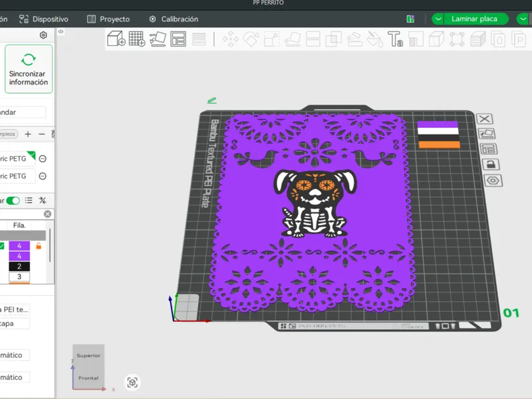Collapse the sidebar with the small arrow handle
532x399 pixels.
coord(61,31)
